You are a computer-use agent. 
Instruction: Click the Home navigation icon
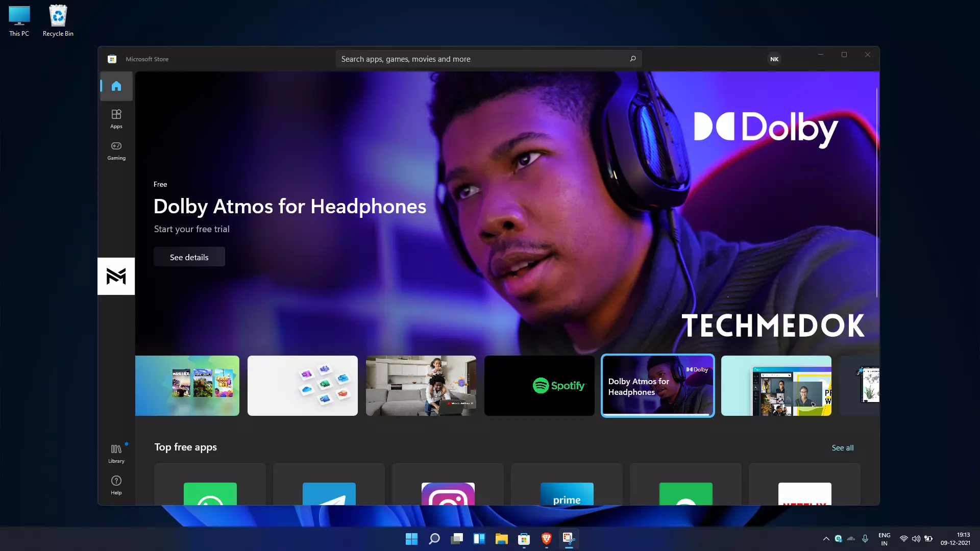[x=116, y=85]
